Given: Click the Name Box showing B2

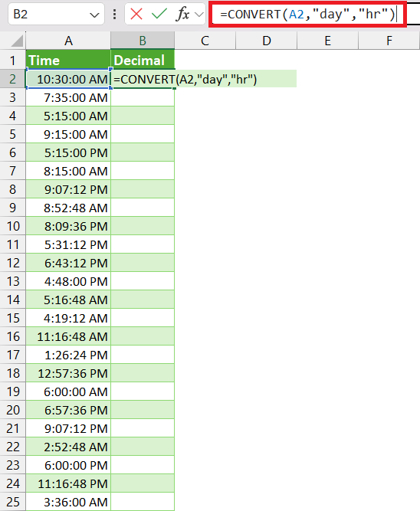Looking at the screenshot, I should (x=56, y=14).
